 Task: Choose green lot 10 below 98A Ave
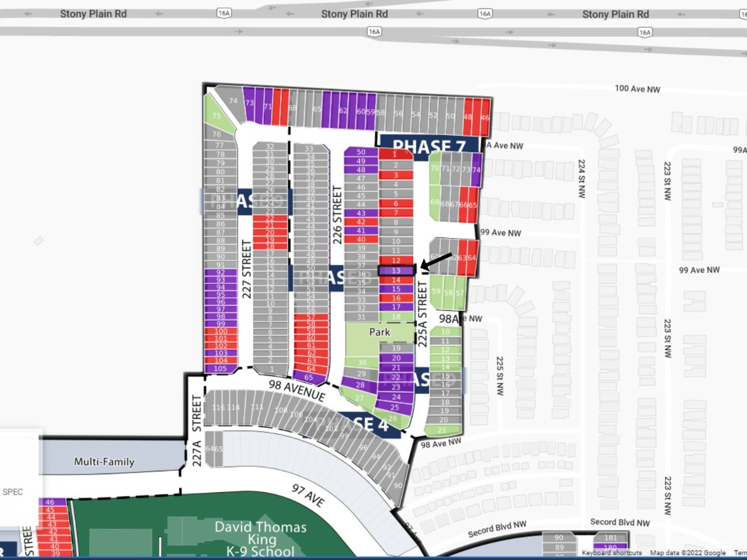coord(445,332)
